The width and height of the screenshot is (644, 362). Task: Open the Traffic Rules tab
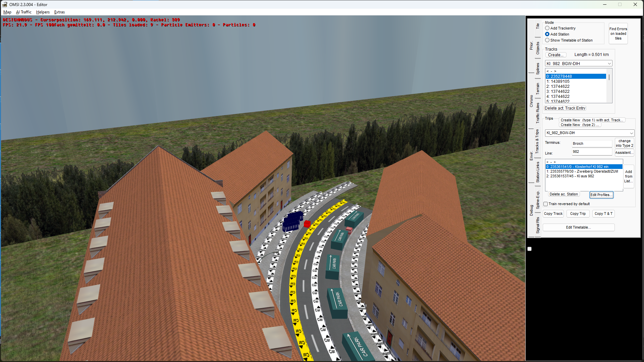[538, 113]
